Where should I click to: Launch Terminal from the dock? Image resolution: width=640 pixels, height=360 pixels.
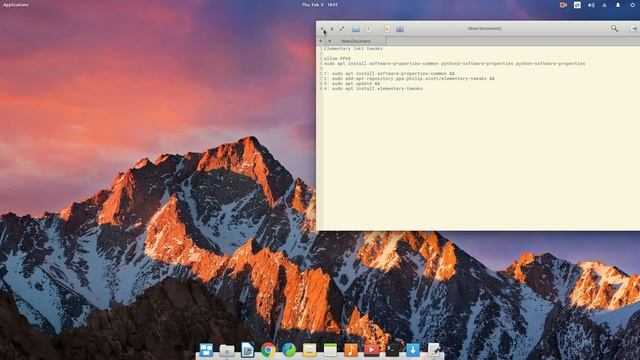(392, 350)
